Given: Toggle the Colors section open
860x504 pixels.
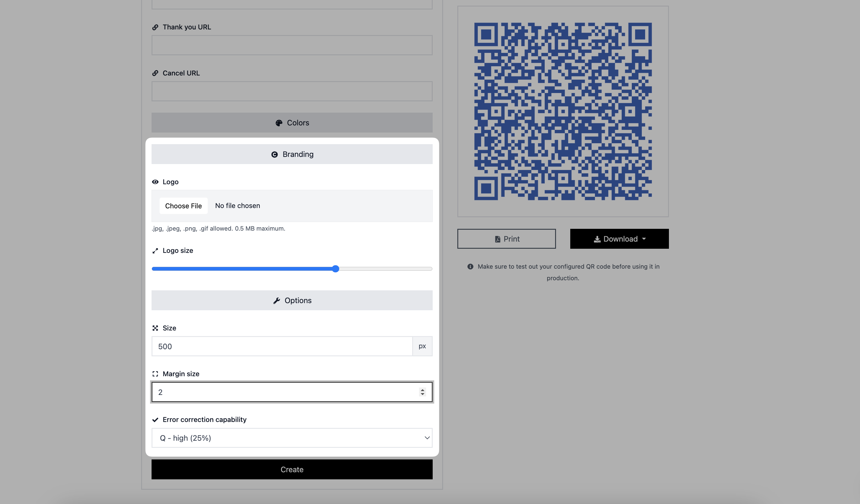Looking at the screenshot, I should (x=292, y=122).
